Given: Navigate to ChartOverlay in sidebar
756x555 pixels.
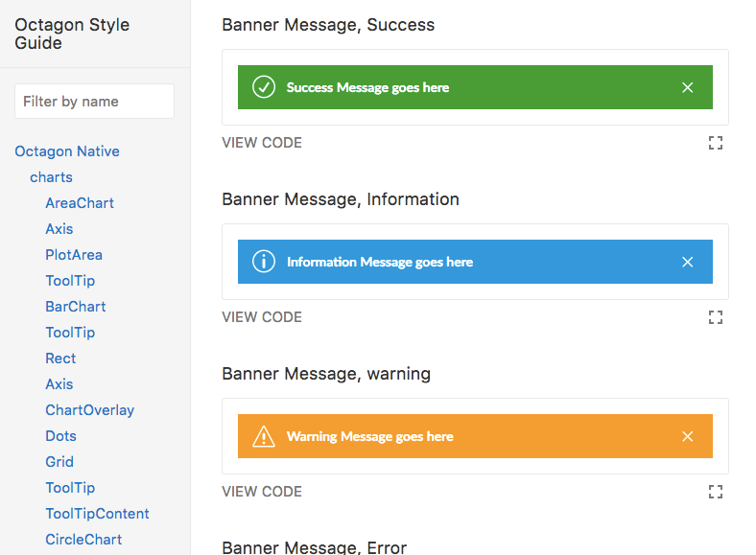Looking at the screenshot, I should click(90, 410).
